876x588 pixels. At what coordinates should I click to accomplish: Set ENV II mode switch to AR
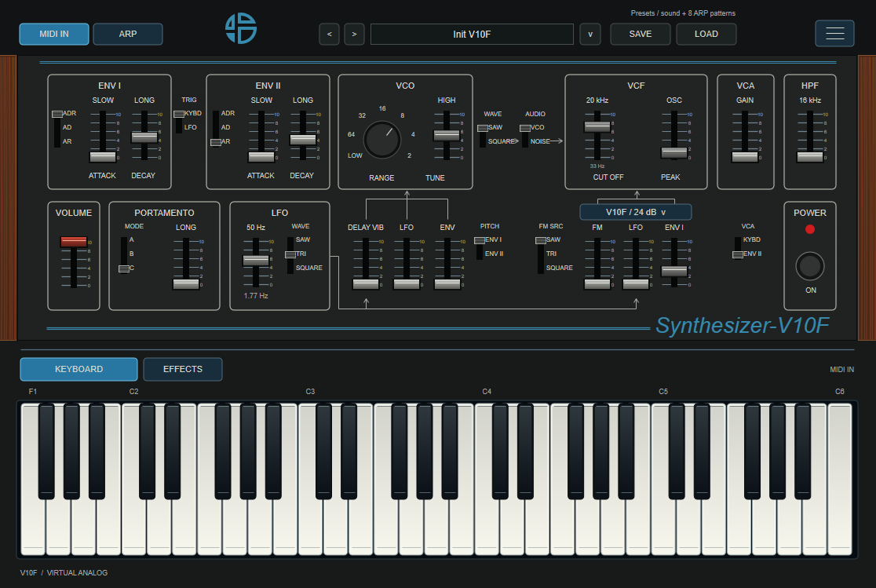pyautogui.click(x=216, y=143)
